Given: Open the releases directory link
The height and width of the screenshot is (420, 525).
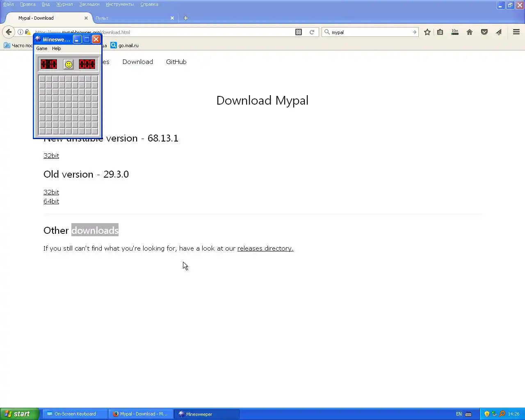Looking at the screenshot, I should pos(265,249).
